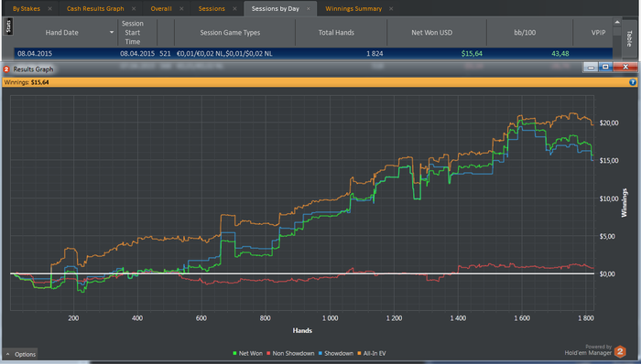The image size is (641, 364).
Task: Close the Sessions tab
Action: pyautogui.click(x=234, y=8)
